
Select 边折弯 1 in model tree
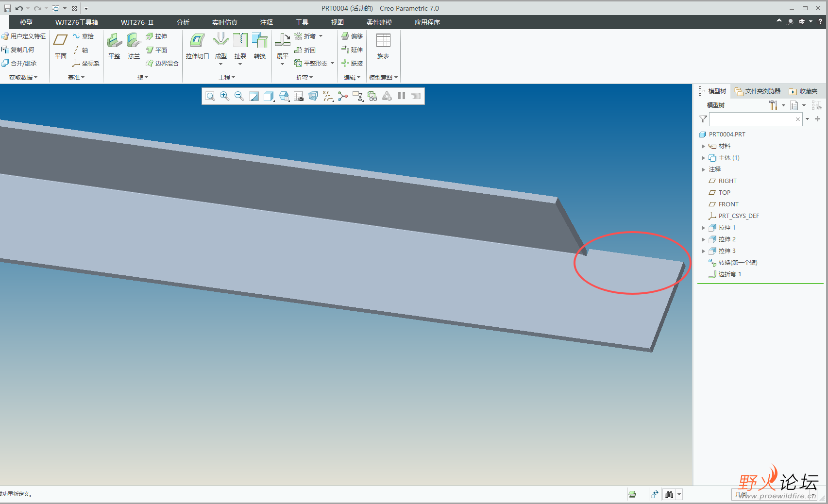(x=729, y=274)
